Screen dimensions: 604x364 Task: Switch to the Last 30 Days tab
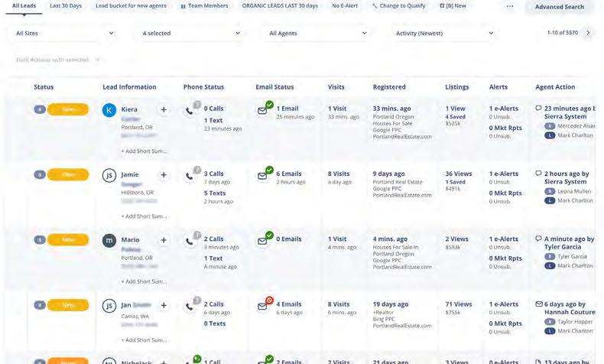pos(66,6)
